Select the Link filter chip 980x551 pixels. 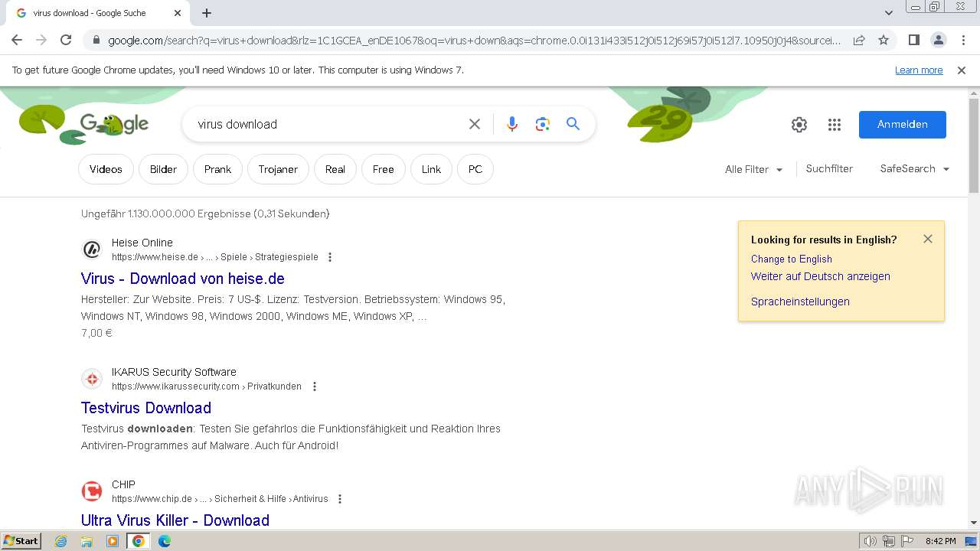(x=431, y=169)
